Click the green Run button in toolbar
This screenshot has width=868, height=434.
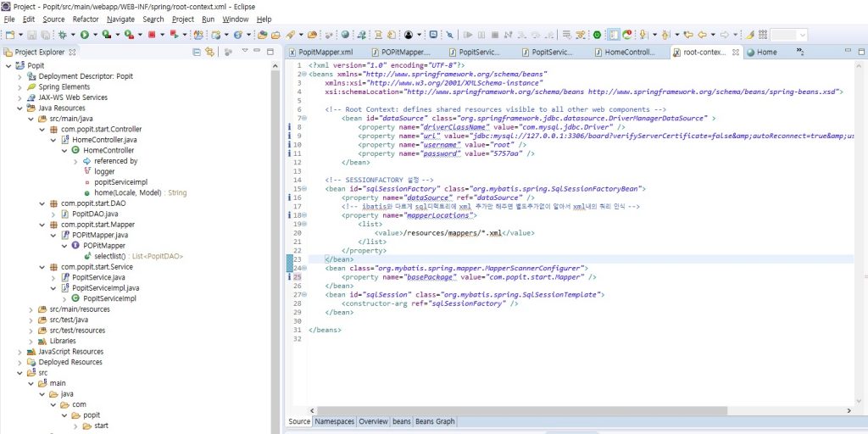click(x=84, y=35)
